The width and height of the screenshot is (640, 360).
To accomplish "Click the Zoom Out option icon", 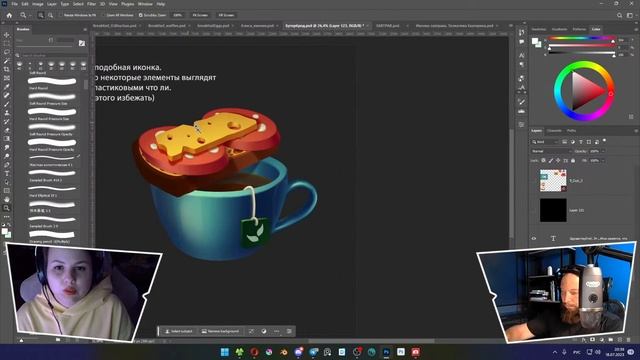I will [x=50, y=15].
